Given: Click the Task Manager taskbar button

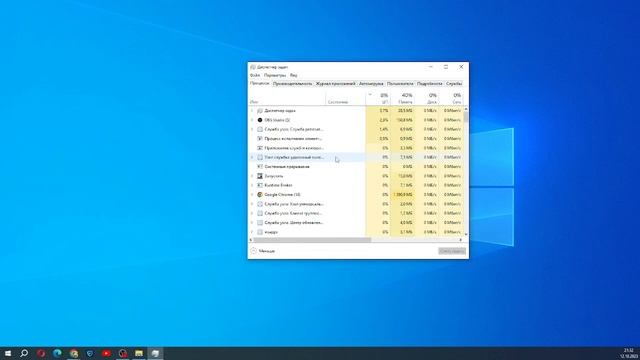Looking at the screenshot, I should (155, 353).
